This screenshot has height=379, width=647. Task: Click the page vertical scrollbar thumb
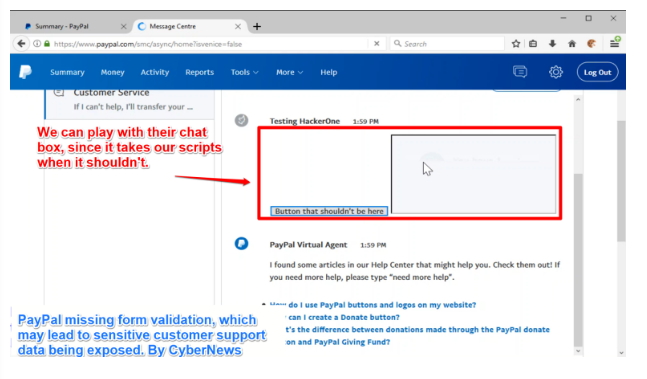(621, 181)
